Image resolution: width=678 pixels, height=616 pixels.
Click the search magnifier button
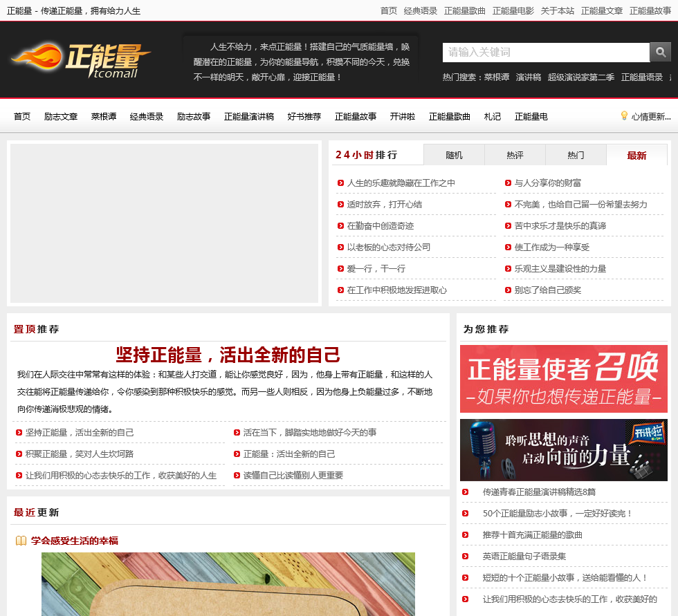[660, 53]
